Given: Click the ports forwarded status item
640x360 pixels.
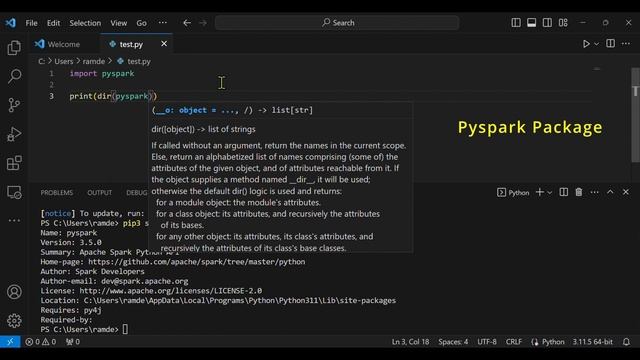Looking at the screenshot, I should point(73,342).
